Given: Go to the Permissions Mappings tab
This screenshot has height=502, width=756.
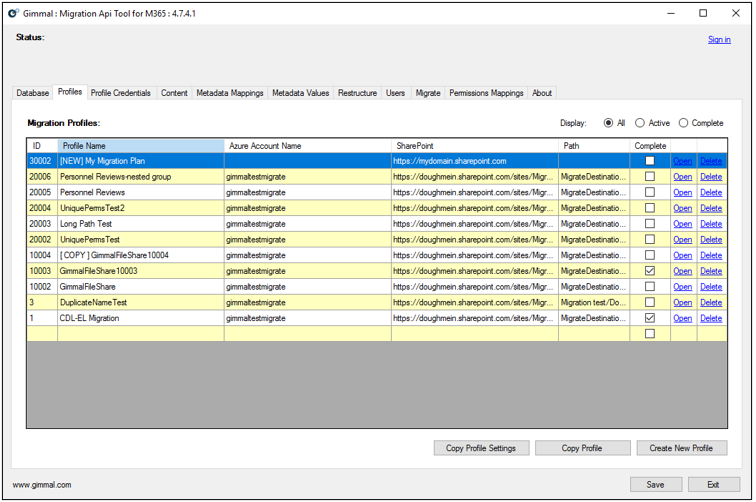Looking at the screenshot, I should [x=486, y=93].
